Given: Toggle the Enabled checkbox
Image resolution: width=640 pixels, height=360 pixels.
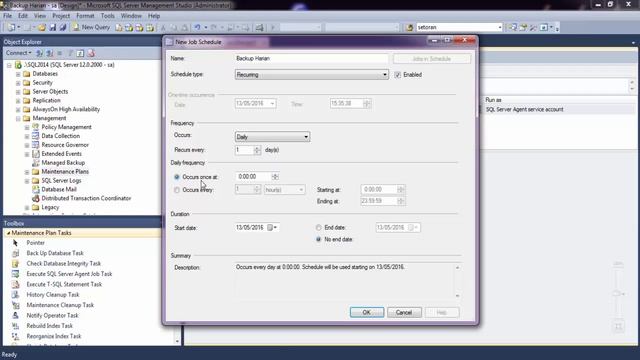Looking at the screenshot, I should [x=398, y=75].
